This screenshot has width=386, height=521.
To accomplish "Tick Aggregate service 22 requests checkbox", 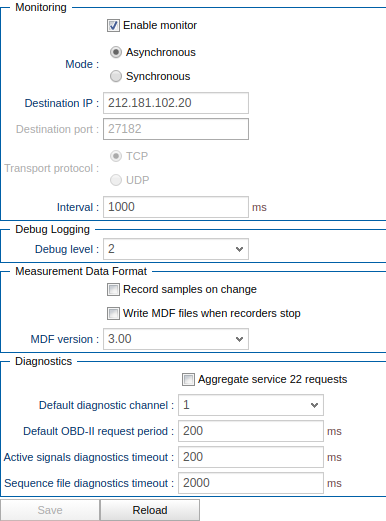I will (x=188, y=380).
